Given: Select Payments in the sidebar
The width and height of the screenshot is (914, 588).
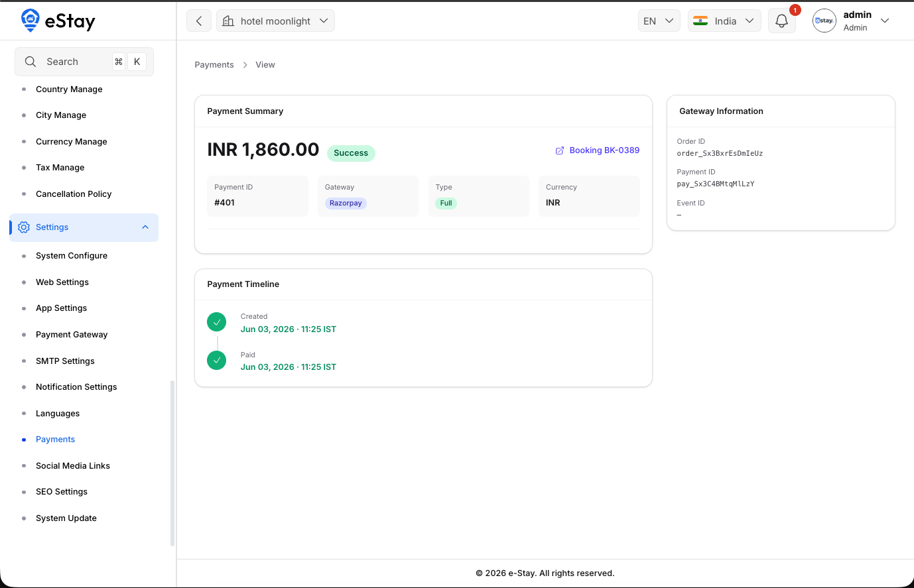Looking at the screenshot, I should 55,440.
